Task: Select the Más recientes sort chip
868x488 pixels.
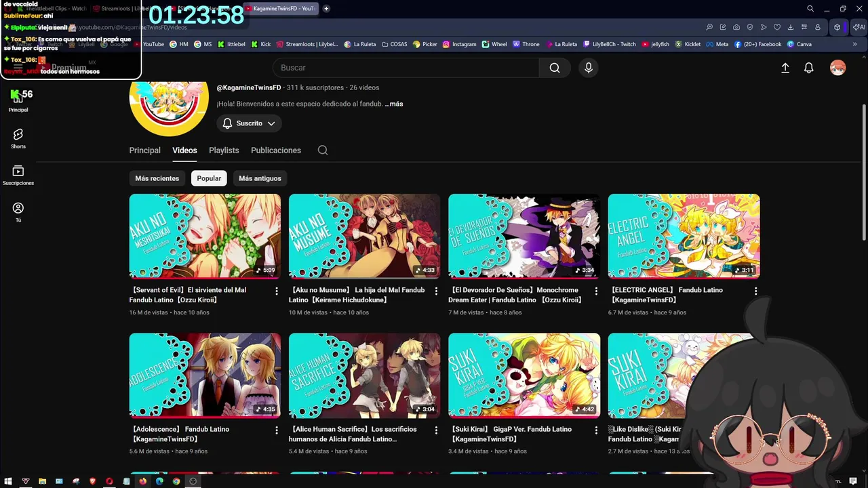Action: (x=157, y=178)
